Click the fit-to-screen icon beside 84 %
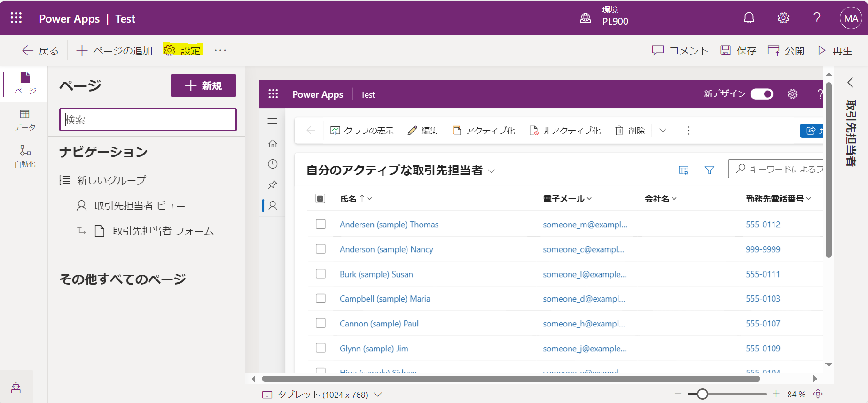The width and height of the screenshot is (868, 403). click(818, 394)
